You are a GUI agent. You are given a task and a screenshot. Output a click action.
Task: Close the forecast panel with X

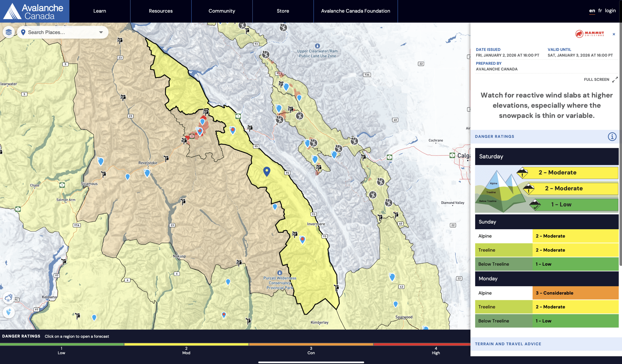tap(613, 34)
